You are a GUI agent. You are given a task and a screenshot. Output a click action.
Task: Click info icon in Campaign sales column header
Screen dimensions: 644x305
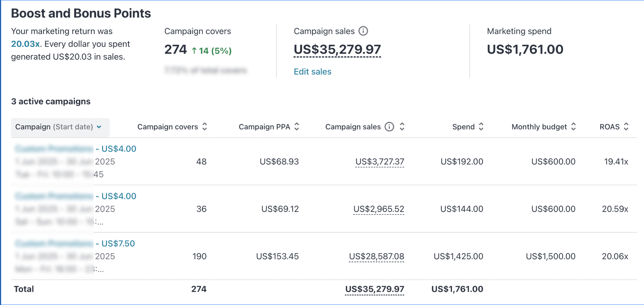[389, 127]
